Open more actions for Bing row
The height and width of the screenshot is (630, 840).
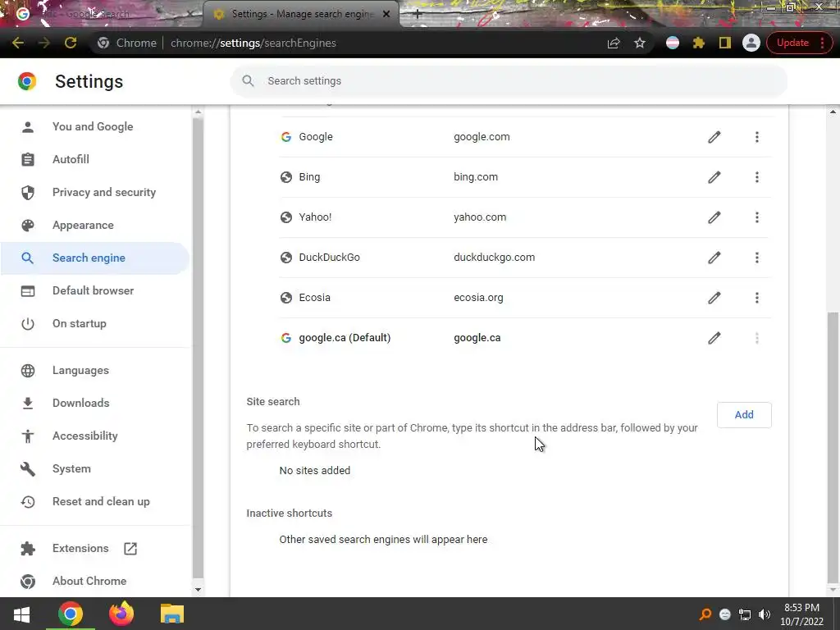pos(757,177)
